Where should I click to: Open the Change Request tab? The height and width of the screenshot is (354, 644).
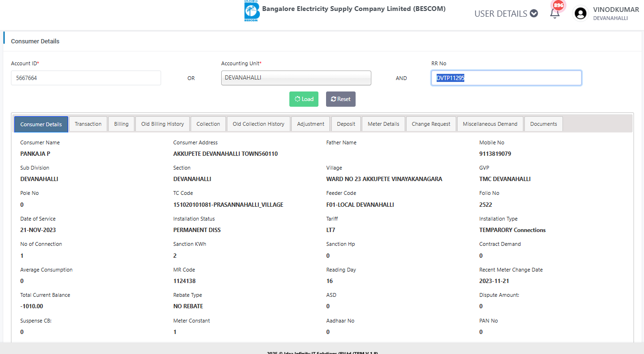click(x=431, y=124)
